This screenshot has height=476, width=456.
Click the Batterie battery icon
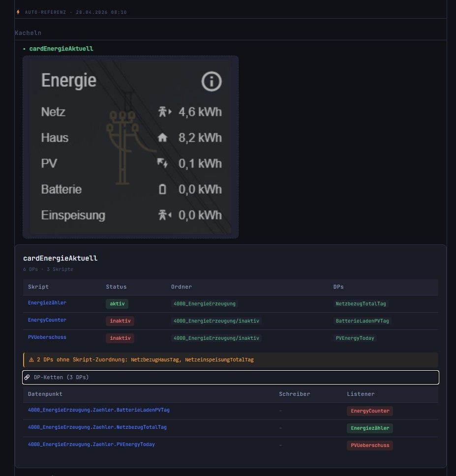tap(162, 189)
